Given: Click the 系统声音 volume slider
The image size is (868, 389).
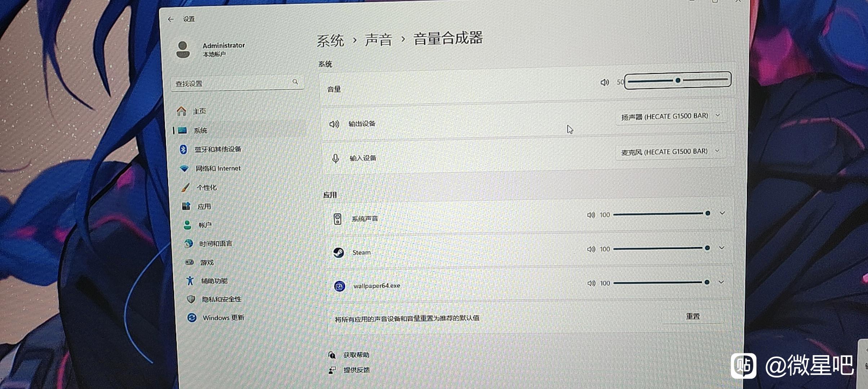Looking at the screenshot, I should click(661, 214).
